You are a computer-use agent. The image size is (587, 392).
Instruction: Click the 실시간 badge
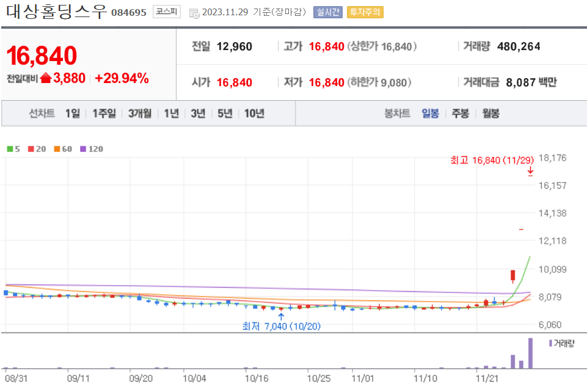tap(328, 12)
